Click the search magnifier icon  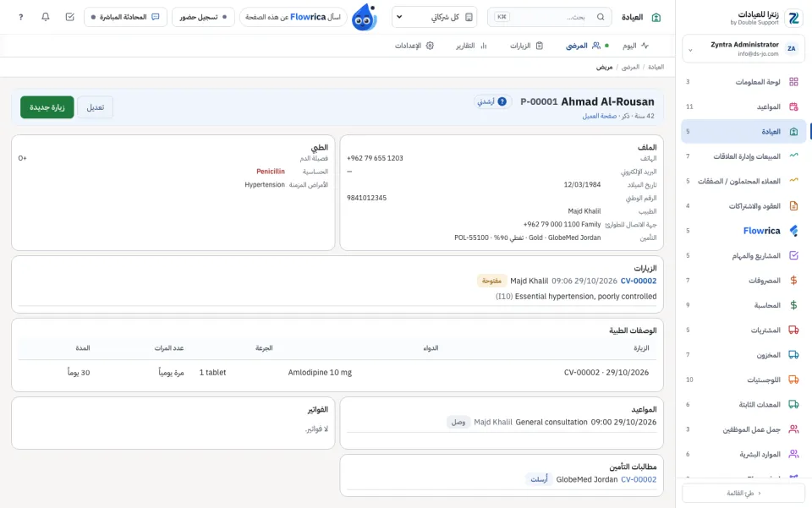click(601, 17)
